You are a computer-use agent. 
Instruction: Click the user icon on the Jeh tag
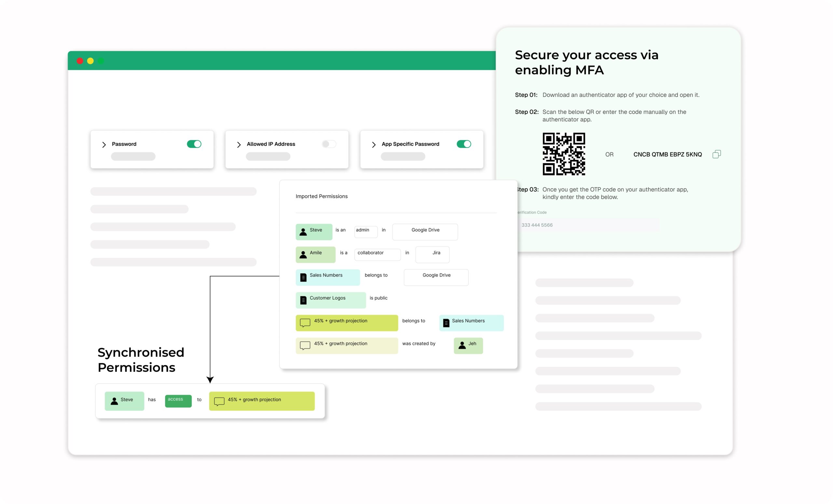pos(462,345)
